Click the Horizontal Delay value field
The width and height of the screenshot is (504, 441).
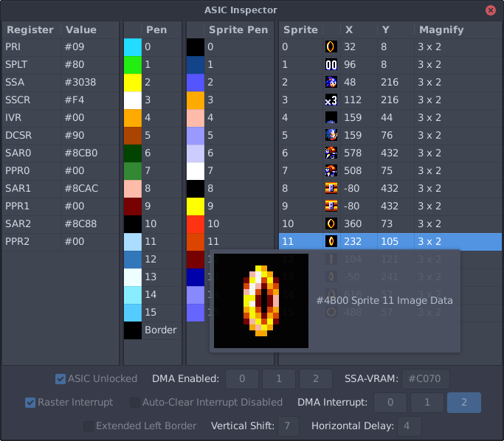[x=410, y=426]
